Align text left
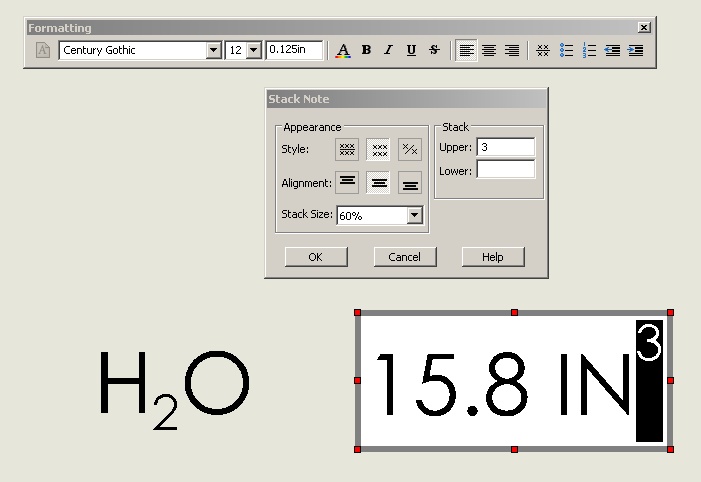This screenshot has width=701, height=482. [466, 50]
